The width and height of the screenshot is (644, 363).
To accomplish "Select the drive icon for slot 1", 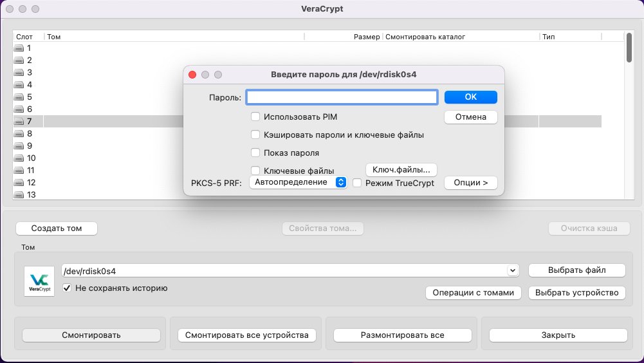I will (x=19, y=48).
